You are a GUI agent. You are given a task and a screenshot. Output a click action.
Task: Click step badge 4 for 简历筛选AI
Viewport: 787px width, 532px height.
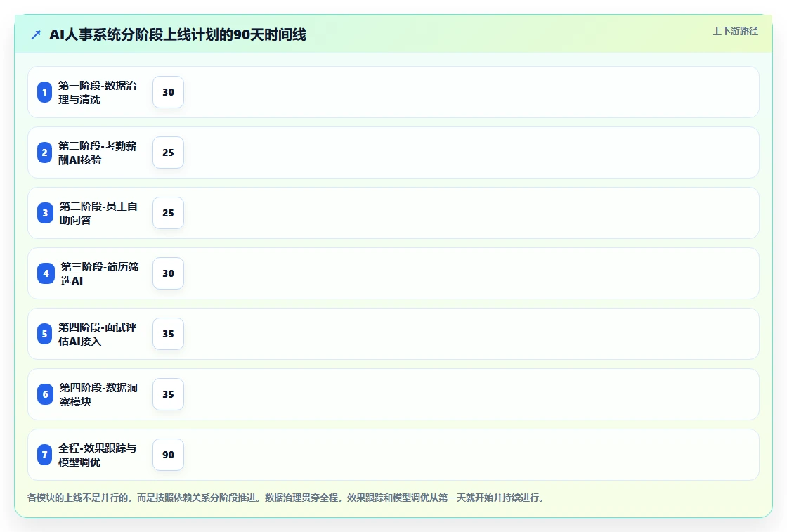[46, 273]
